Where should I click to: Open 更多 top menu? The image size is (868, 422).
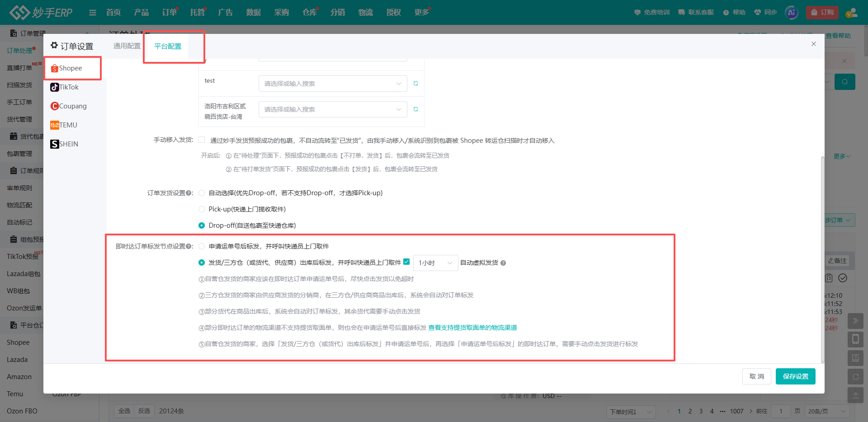[x=422, y=13]
